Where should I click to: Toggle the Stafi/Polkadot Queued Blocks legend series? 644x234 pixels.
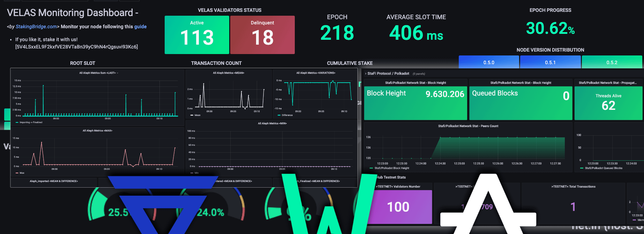pos(601,168)
